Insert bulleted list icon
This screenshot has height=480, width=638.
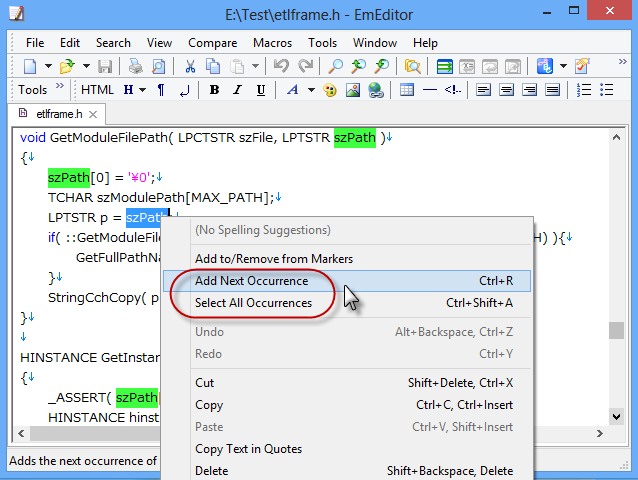coord(606,90)
